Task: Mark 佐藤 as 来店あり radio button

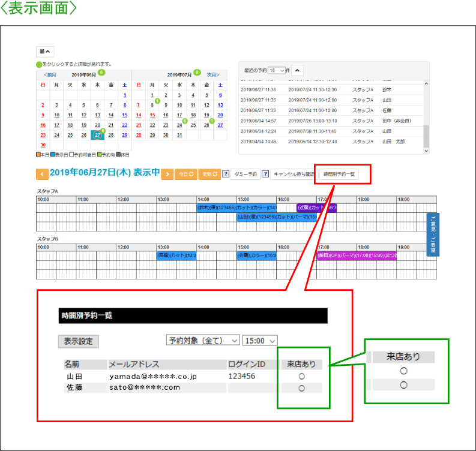Action: click(x=301, y=389)
